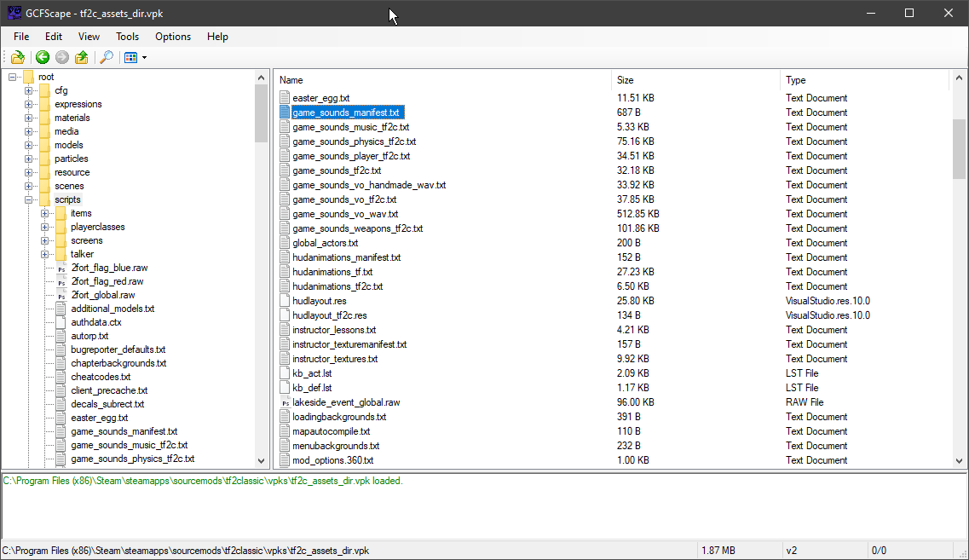The height and width of the screenshot is (560, 969).
Task: Collapse the root tree node
Action: tap(13, 78)
